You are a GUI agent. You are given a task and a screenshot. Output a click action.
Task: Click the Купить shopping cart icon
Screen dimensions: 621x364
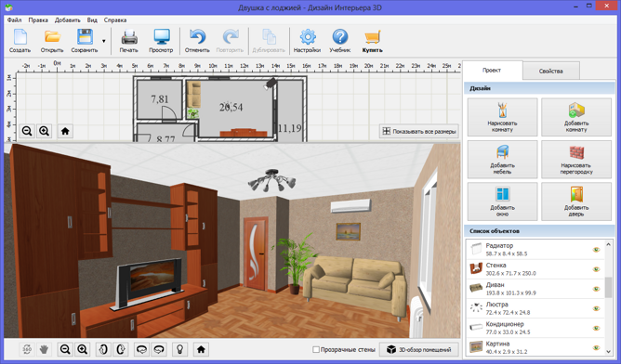372,37
